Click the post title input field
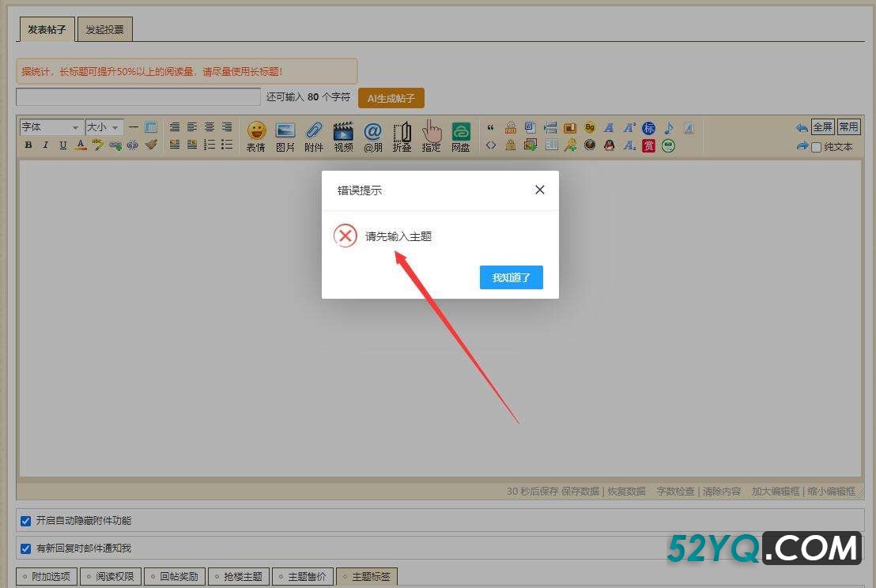 point(138,97)
